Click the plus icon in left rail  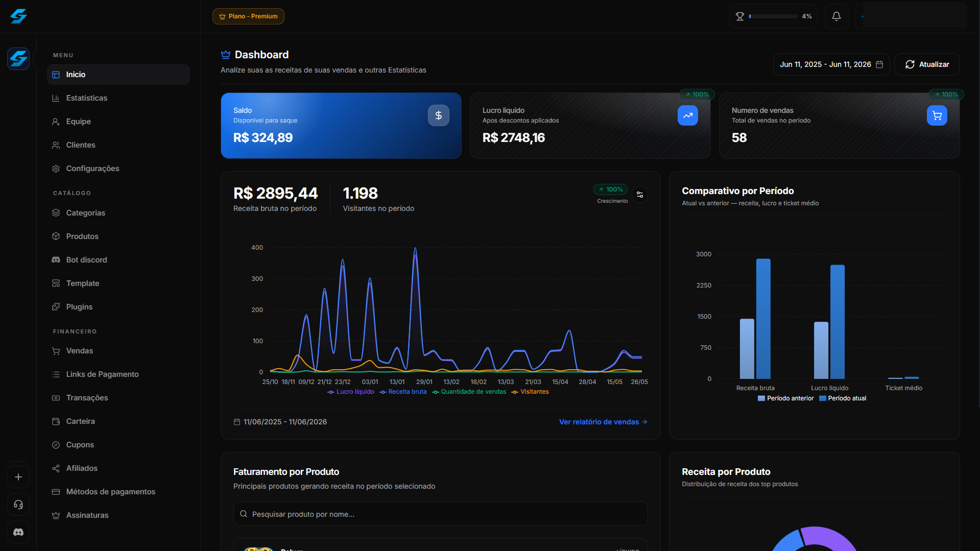[x=18, y=477]
